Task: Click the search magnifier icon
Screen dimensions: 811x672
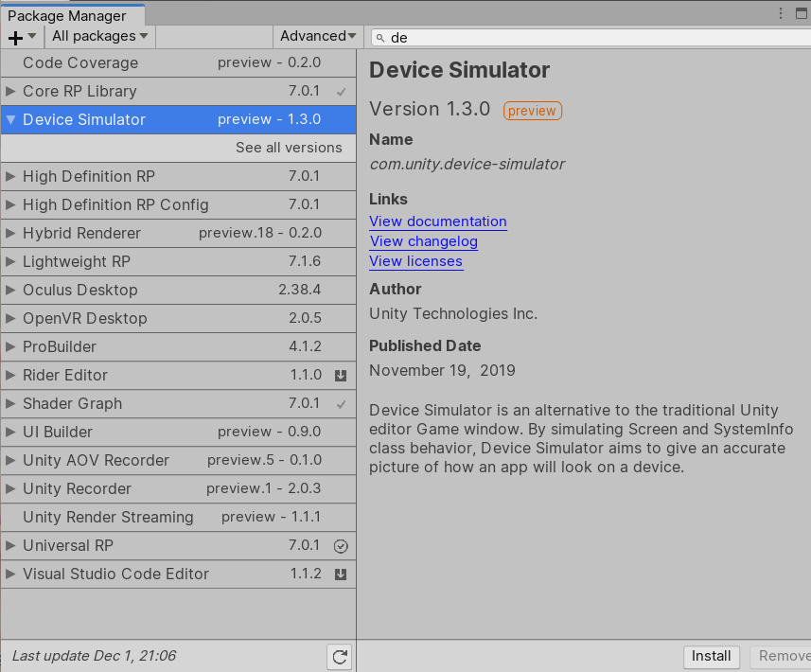Action: [380, 38]
